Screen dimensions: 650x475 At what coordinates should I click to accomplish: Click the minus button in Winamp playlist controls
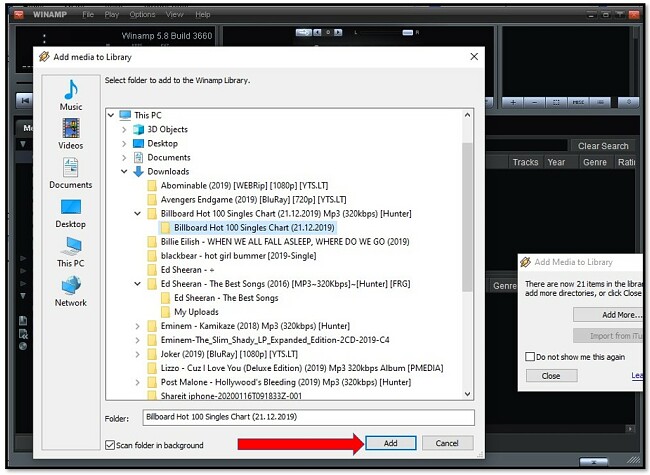[535, 102]
